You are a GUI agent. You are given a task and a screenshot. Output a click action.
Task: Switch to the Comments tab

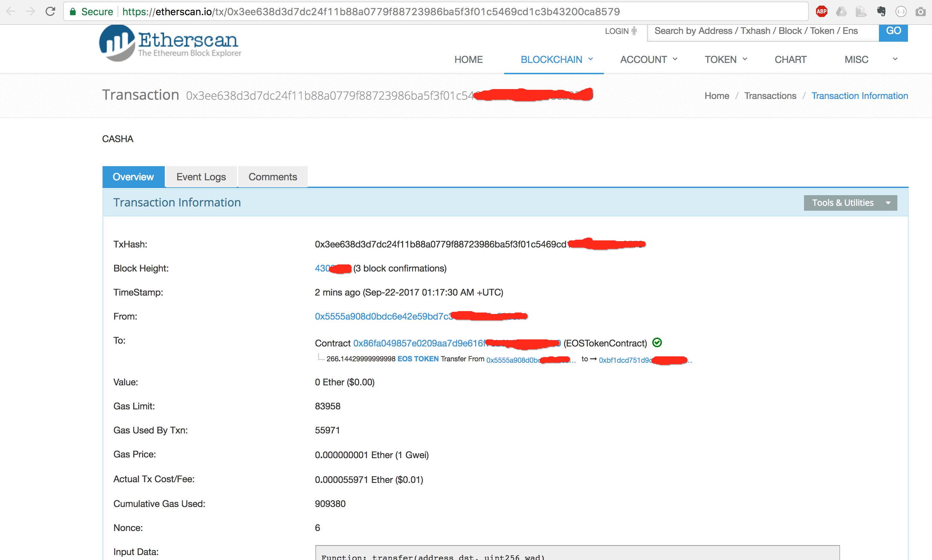[x=273, y=177]
